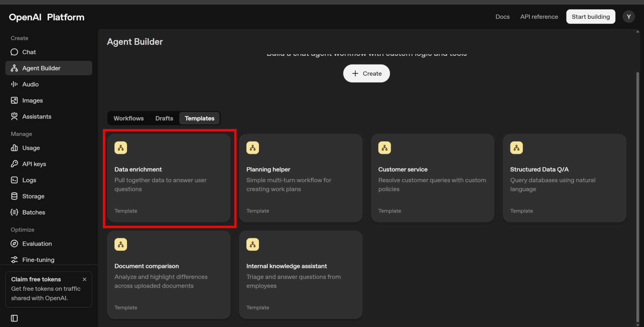Viewport: 644px width, 327px height.
Task: Click the Create button
Action: [x=366, y=73]
